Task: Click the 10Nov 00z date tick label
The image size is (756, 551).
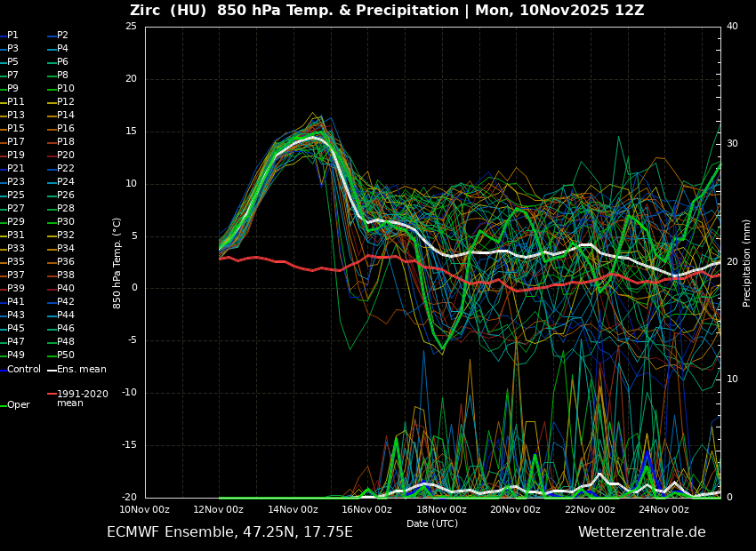Action: [145, 510]
